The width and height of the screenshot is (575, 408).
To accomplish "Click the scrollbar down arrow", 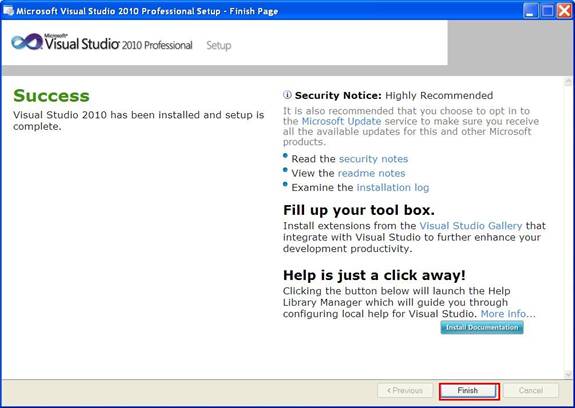I will point(568,374).
